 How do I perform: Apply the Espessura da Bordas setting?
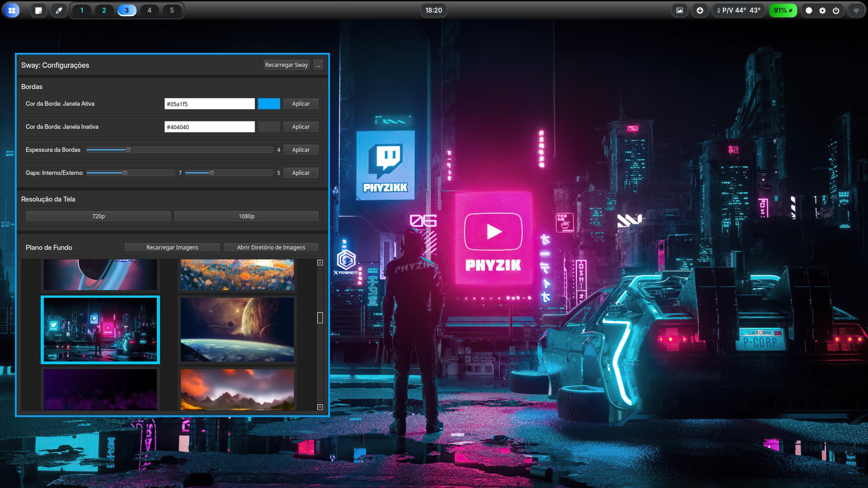301,150
